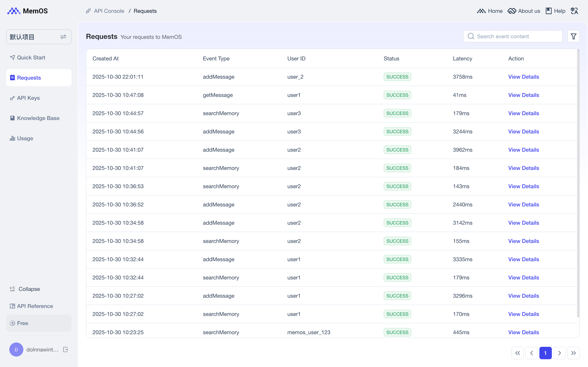588x367 pixels.
Task: Open the API Keys section
Action: 28,98
